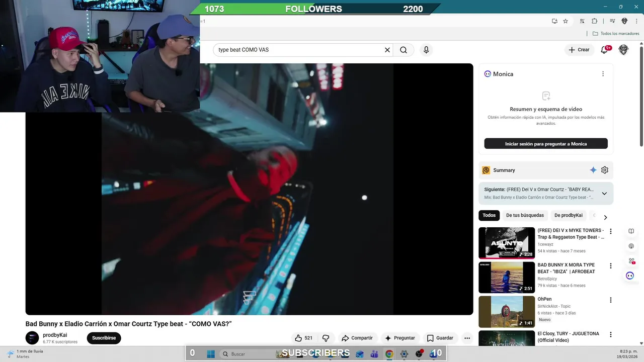
Task: Click the YouTube search magnifier button
Action: tap(404, 50)
